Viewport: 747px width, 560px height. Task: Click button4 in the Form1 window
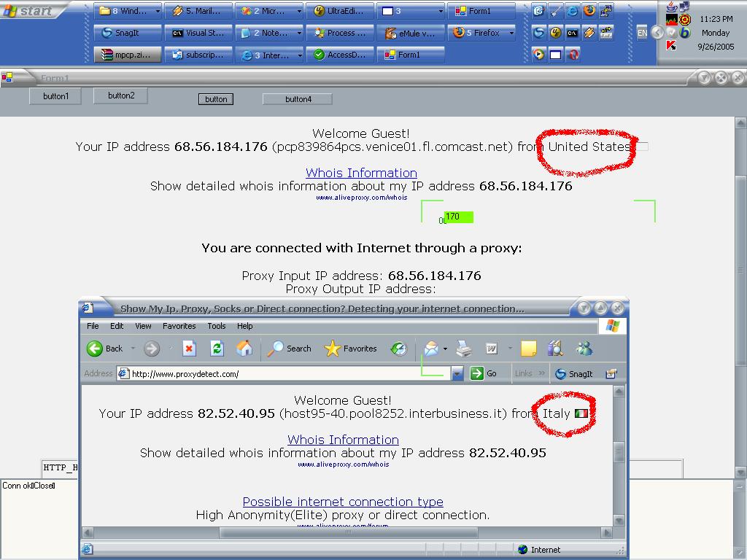(298, 99)
